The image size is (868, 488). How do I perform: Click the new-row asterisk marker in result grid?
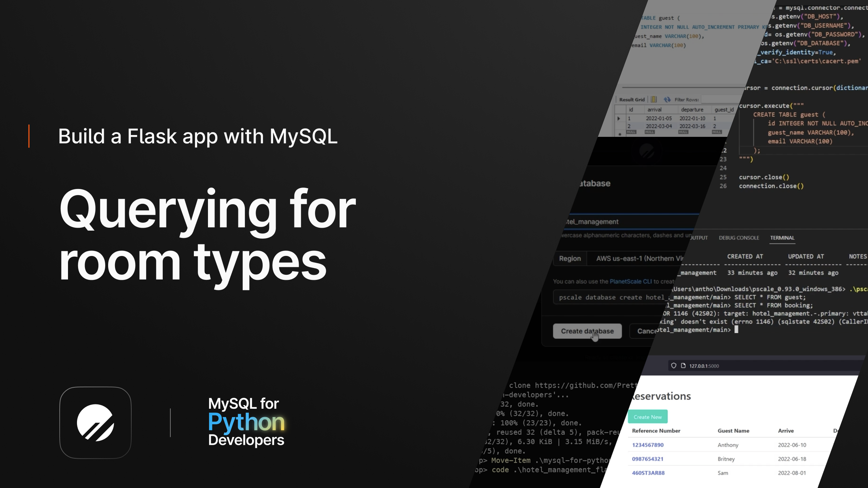coord(620,134)
